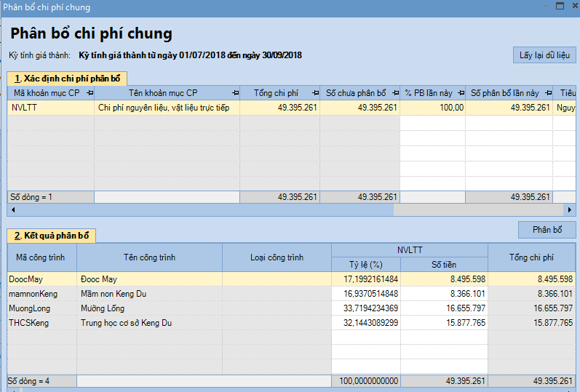Image resolution: width=580 pixels, height=392 pixels.
Task: Pin the % PB lần này column
Action: tap(461, 93)
